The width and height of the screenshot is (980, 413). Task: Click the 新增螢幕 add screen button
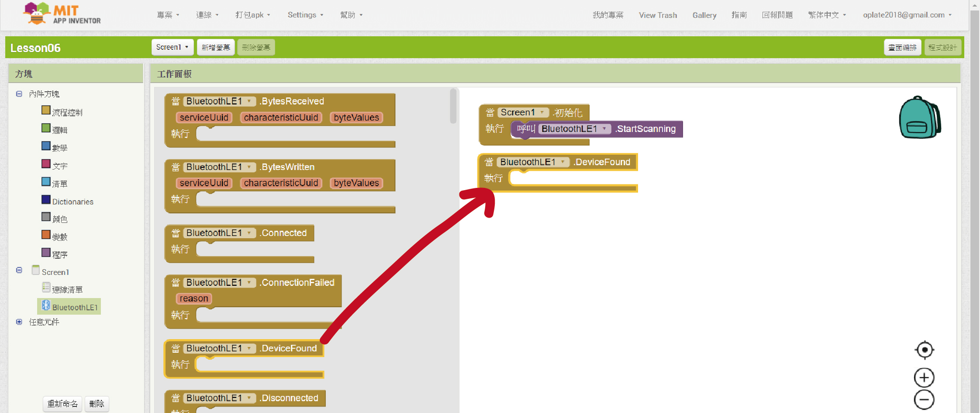(x=216, y=47)
